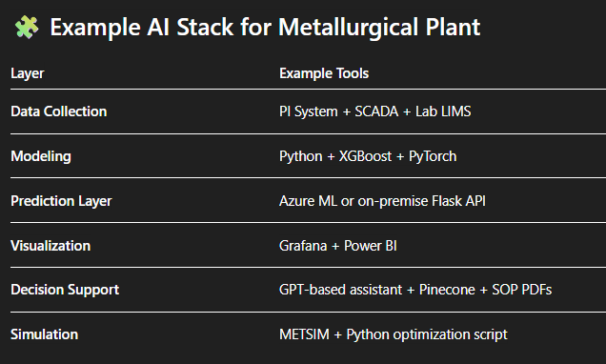Click the Example AI Stack heading

(265, 28)
